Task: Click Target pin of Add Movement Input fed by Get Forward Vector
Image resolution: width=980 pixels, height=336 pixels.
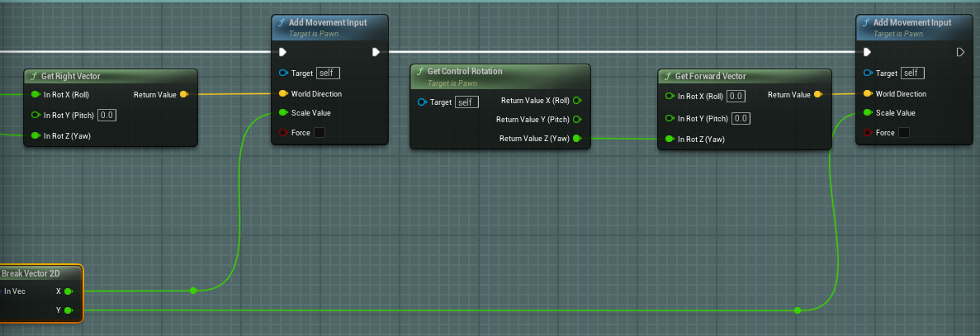Action: coord(868,73)
